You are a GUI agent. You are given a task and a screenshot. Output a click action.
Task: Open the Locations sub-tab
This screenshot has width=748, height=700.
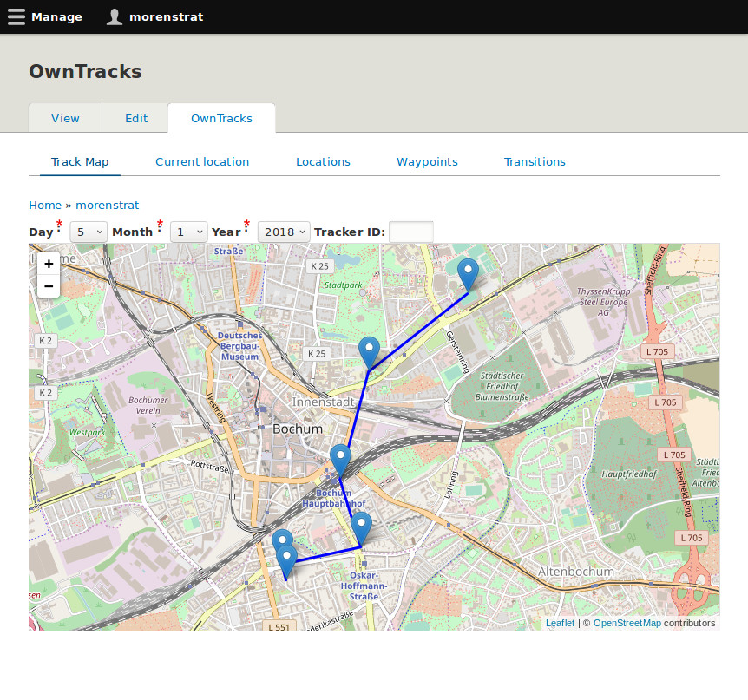click(323, 162)
